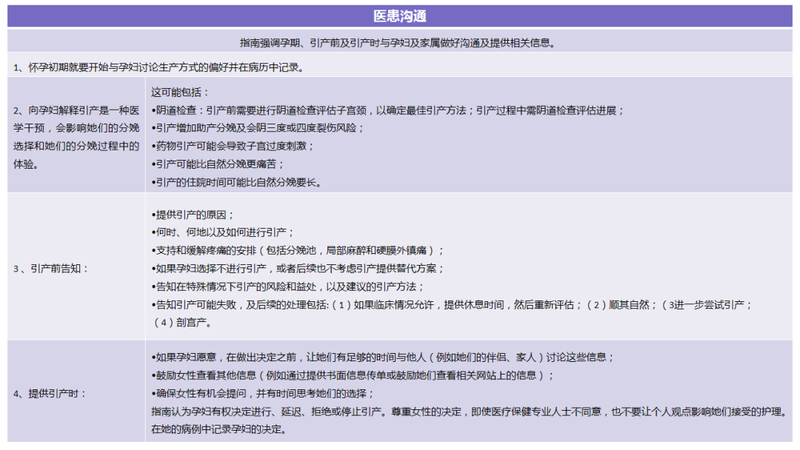Viewport: 800px width, 450px height.
Task: Click the 医患沟通 title header
Action: 400,18
